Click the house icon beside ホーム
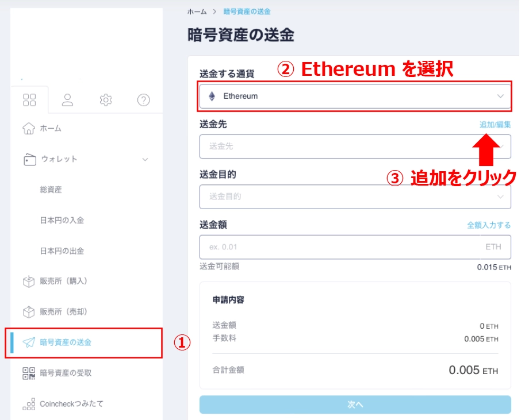The image size is (525, 420). click(29, 128)
